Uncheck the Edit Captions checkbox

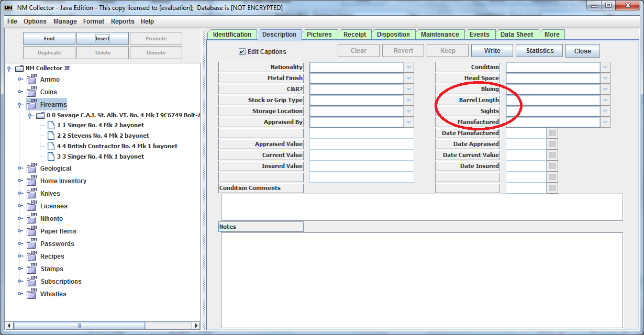coord(242,51)
